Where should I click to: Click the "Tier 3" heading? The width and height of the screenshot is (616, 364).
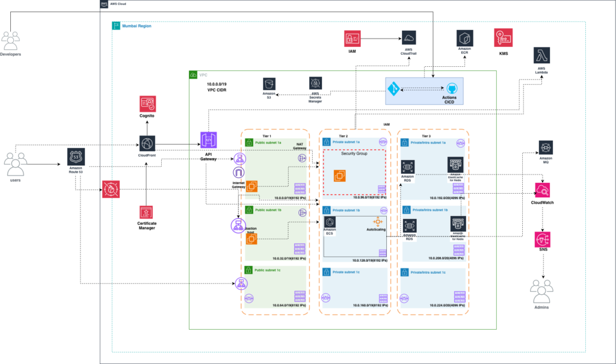pos(427,136)
